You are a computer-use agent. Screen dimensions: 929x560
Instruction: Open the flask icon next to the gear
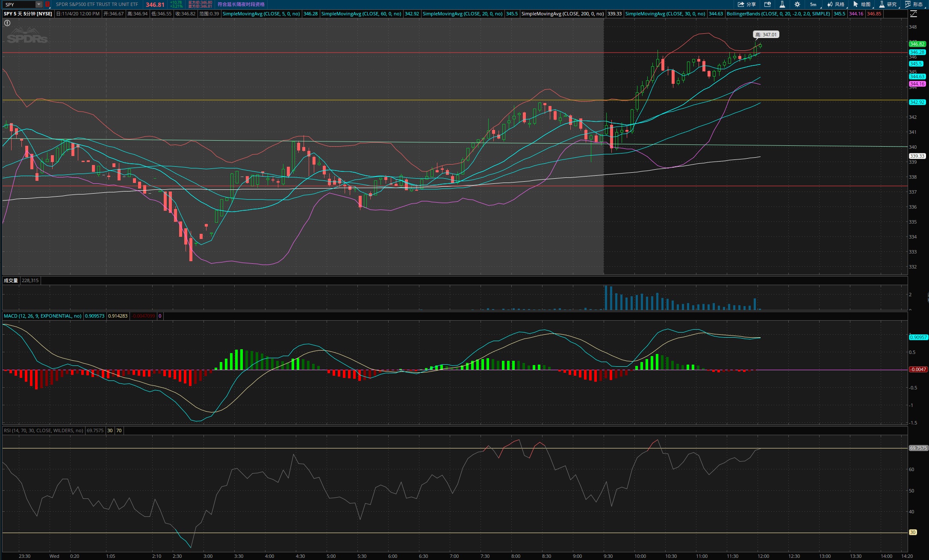[x=782, y=4]
